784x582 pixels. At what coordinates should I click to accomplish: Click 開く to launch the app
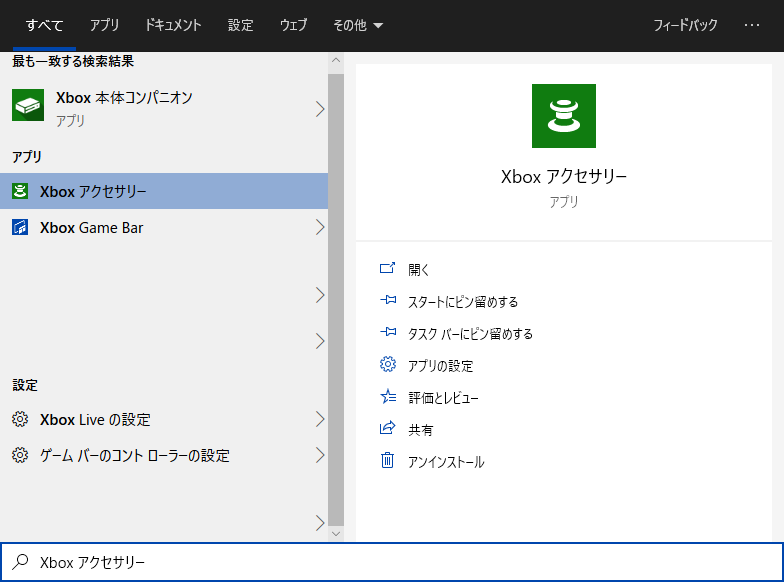pos(418,270)
